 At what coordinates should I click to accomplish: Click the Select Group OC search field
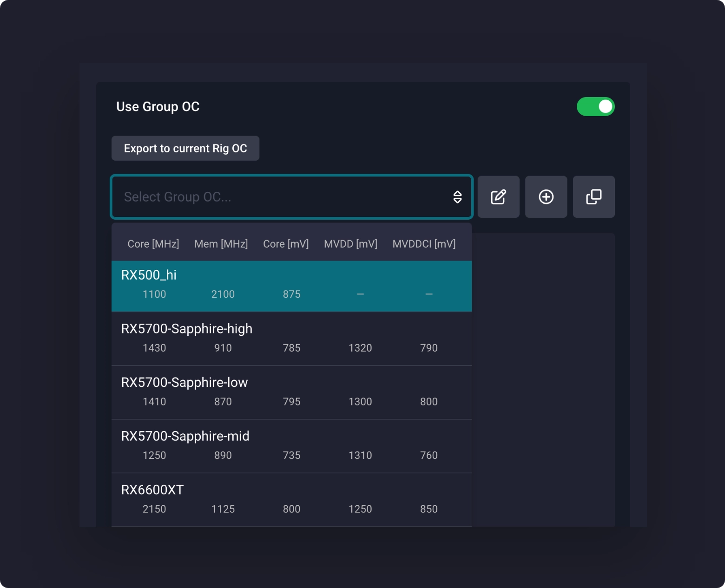coord(279,197)
